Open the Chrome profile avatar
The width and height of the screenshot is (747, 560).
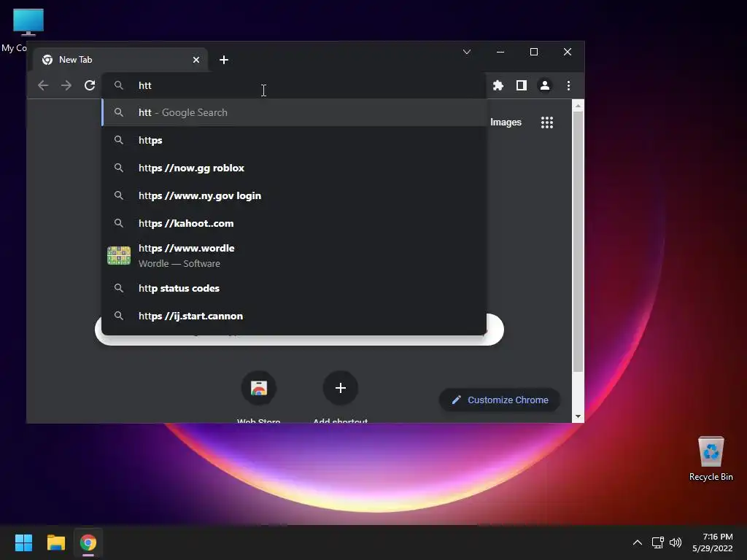544,86
